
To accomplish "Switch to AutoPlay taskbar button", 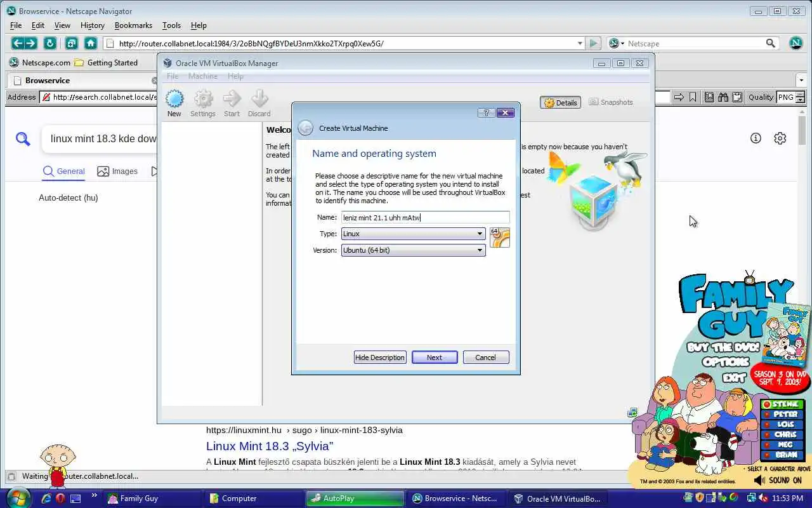I will pos(355,498).
